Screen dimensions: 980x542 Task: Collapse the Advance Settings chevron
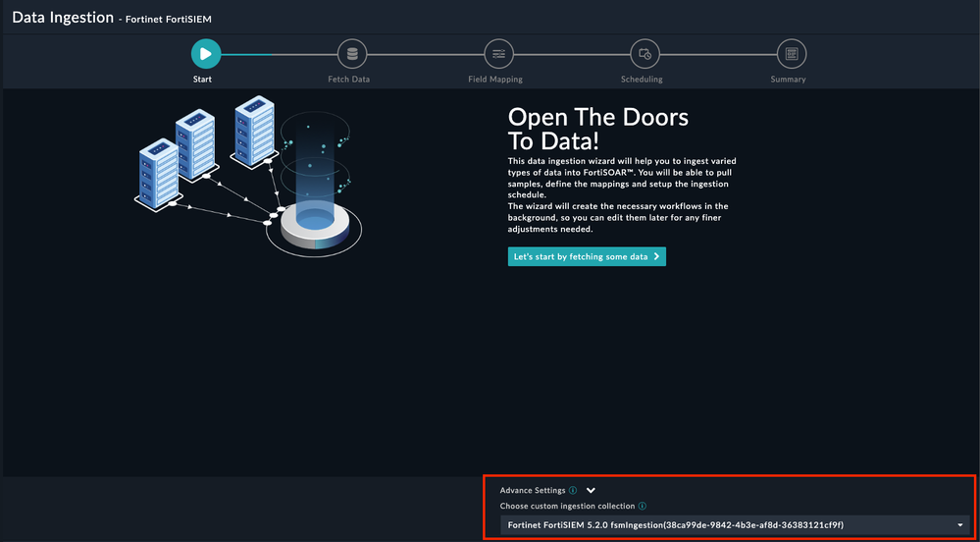591,491
